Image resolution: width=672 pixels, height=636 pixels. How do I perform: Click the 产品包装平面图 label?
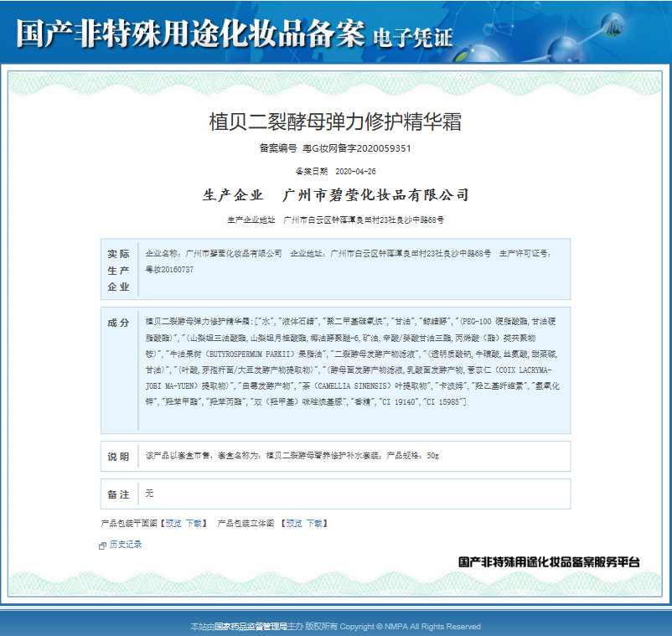coord(129,523)
